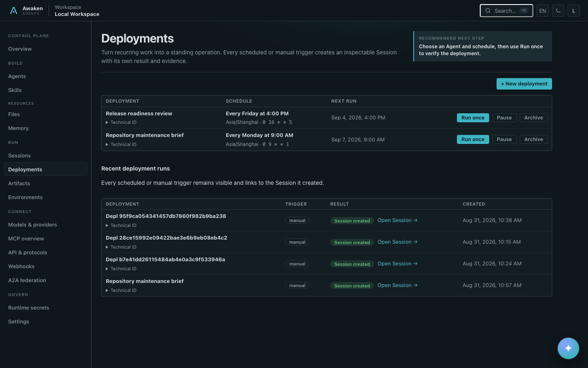Image resolution: width=588 pixels, height=368 pixels.
Task: Expand Technical ID under Depl b7e41dd26115484ab4e0a3c9f533946a
Action: click(x=121, y=269)
